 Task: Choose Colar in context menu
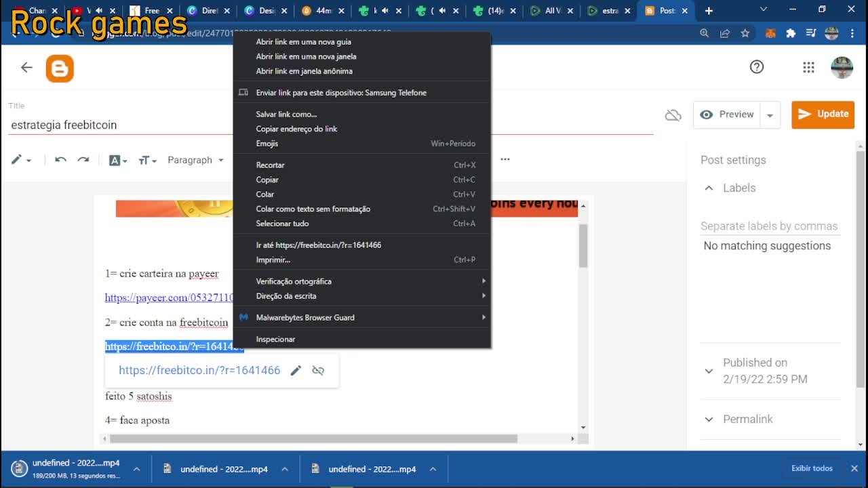pyautogui.click(x=361, y=195)
